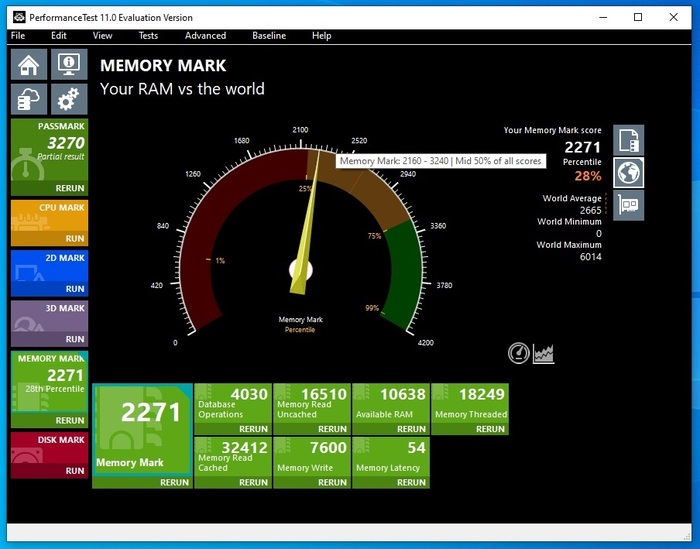Click the PerformanceTest app icon in title bar
Viewport: 700px width, 549px height.
click(19, 17)
